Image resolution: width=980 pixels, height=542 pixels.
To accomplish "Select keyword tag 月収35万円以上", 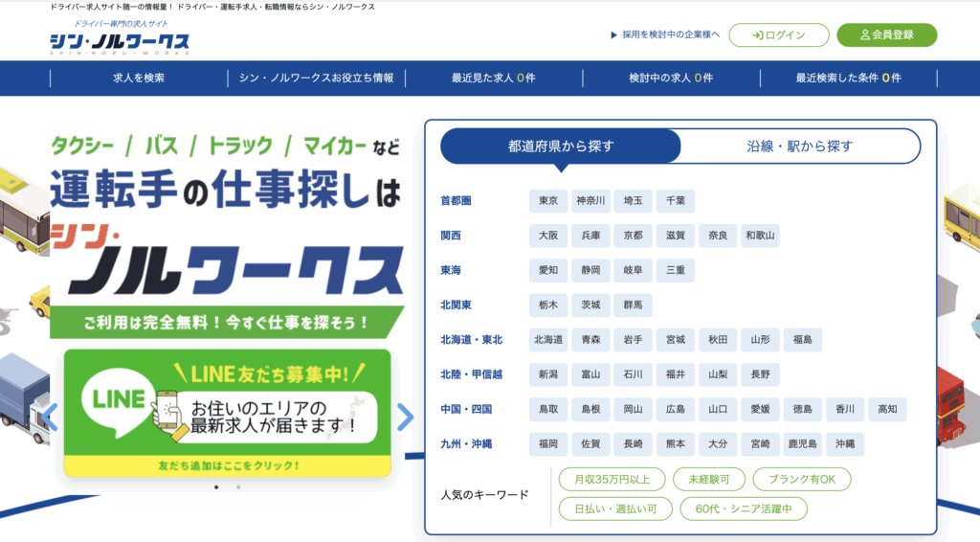I will click(x=611, y=480).
